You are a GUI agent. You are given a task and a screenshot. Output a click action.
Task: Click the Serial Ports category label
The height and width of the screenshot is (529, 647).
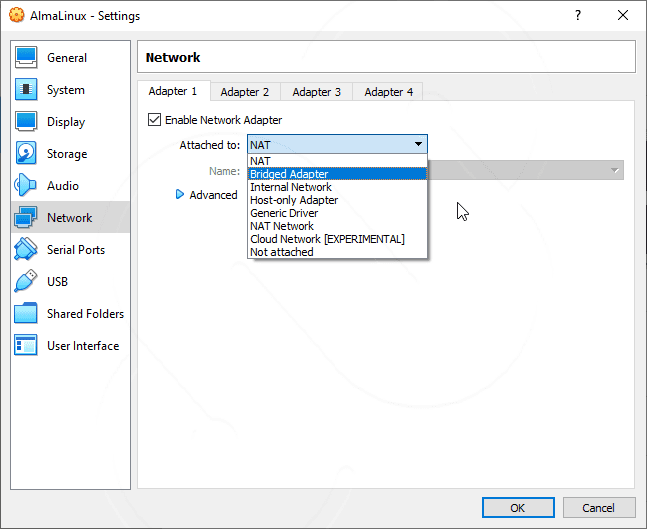pyautogui.click(x=76, y=250)
